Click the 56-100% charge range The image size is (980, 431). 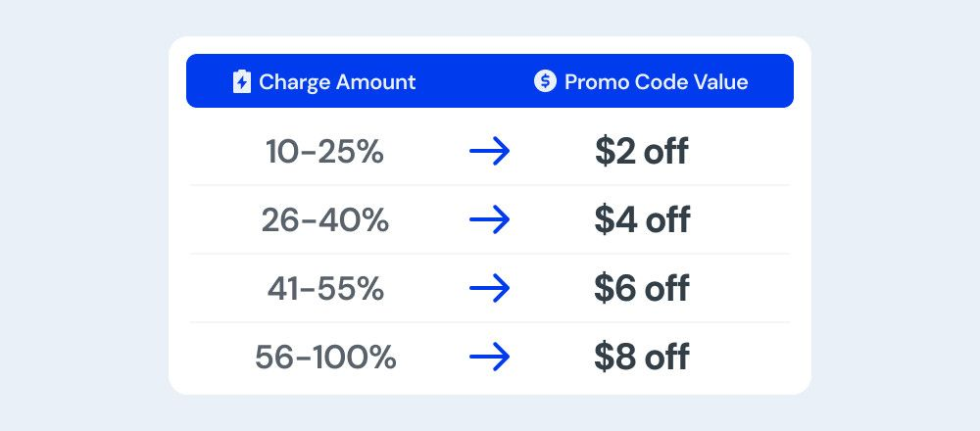[325, 358]
